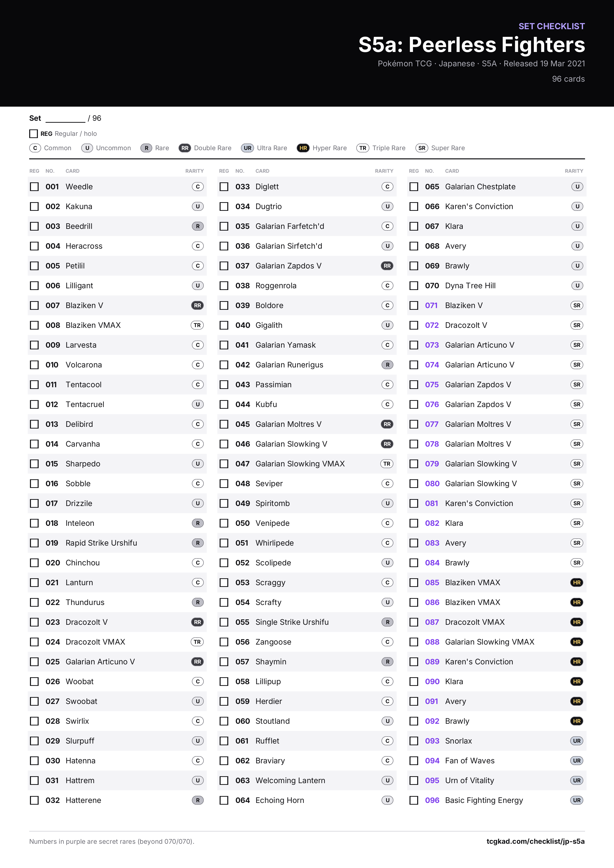Viewport: 614px width, 868px height.
Task: Tick the REG Regular / holo legend checkbox
Action: (x=33, y=133)
